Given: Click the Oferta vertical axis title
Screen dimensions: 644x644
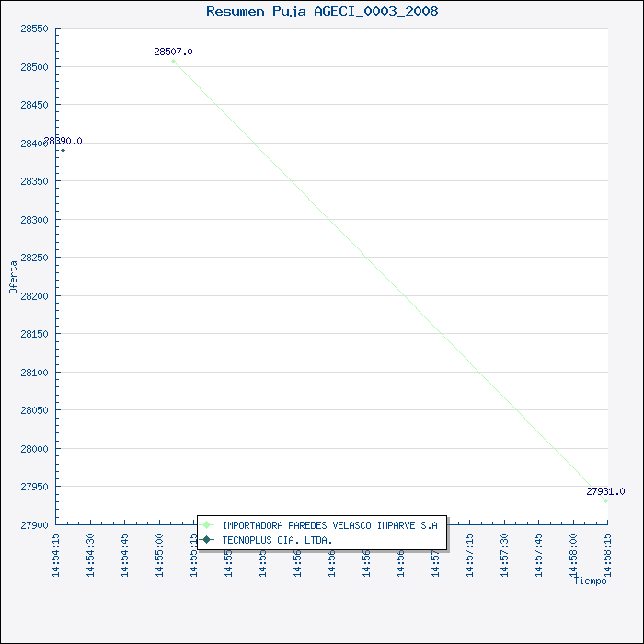Looking at the screenshot, I should point(14,277).
